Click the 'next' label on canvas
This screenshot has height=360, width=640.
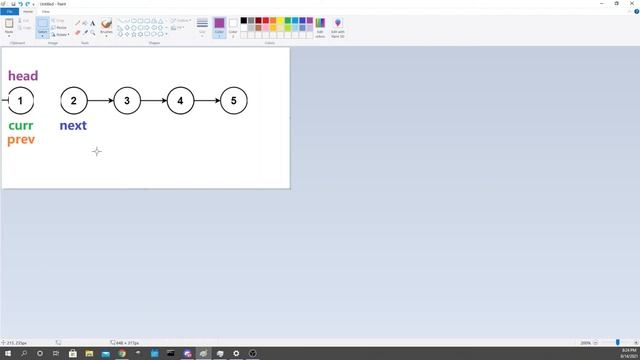pos(73,125)
